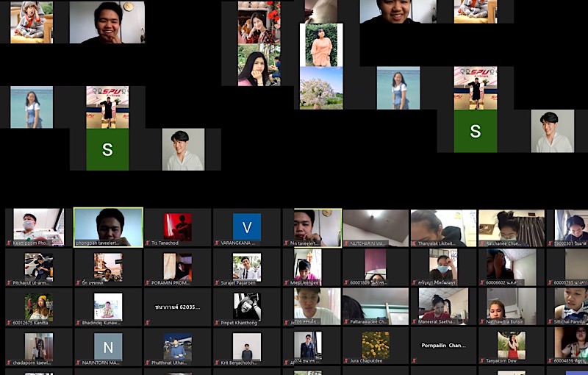Click Surajet Pajaroen's muted microphone icon
This screenshot has height=375, width=588.
[217, 283]
